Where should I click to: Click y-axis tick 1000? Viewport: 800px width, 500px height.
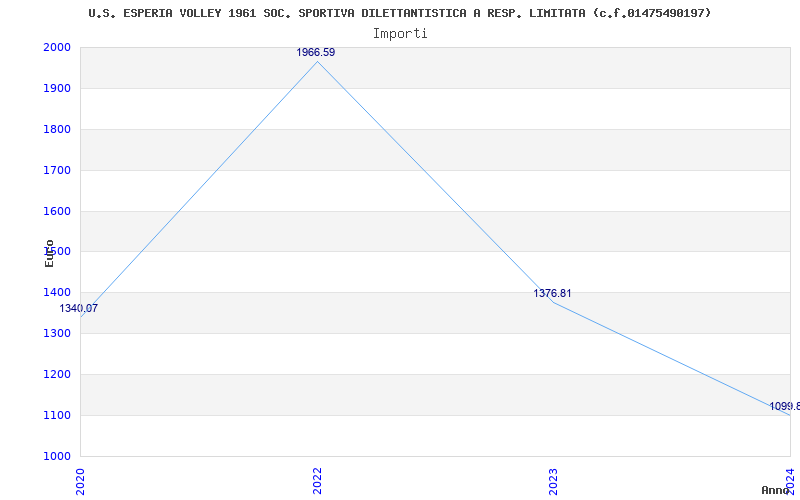(57, 456)
